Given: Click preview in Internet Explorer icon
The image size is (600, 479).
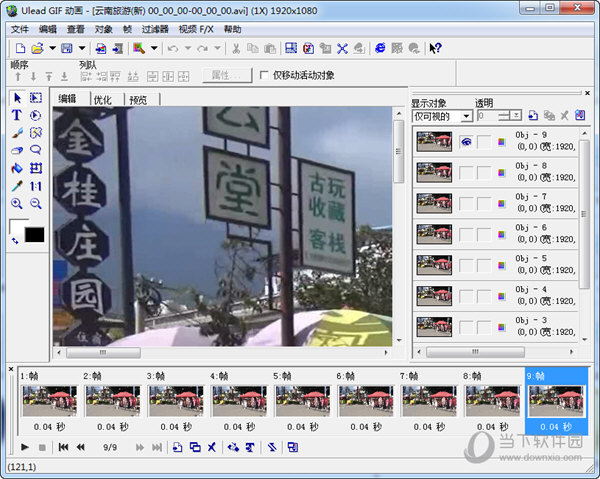Looking at the screenshot, I should [380, 48].
